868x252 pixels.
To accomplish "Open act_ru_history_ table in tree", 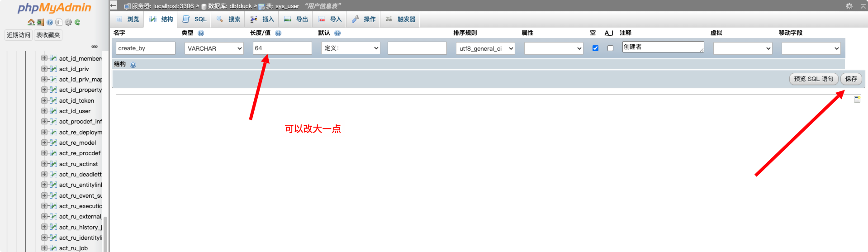I will (x=81, y=227).
